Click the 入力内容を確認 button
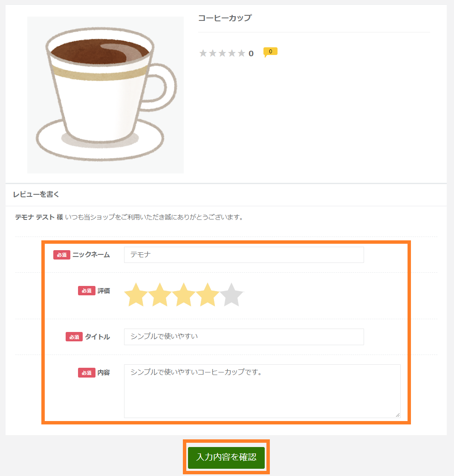Screen dimensions: 454x476 coord(226,457)
